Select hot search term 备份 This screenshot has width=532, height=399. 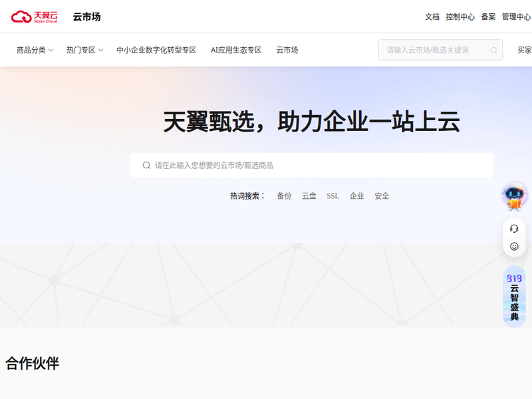(284, 196)
